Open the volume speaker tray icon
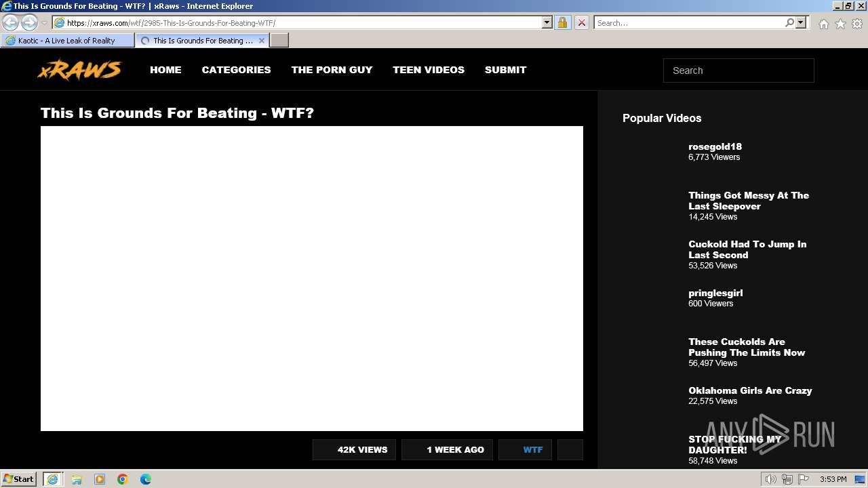 coord(771,479)
